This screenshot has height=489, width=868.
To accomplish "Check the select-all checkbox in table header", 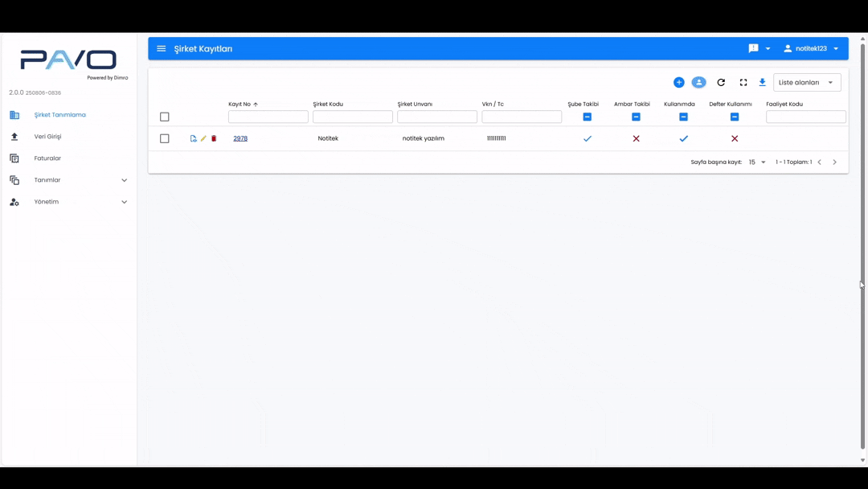I will [x=165, y=117].
